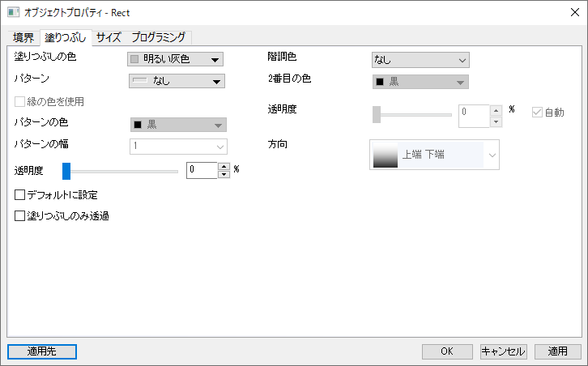Open the 階調色 dropdown showing なし
The height and width of the screenshot is (366, 588).
click(420, 60)
